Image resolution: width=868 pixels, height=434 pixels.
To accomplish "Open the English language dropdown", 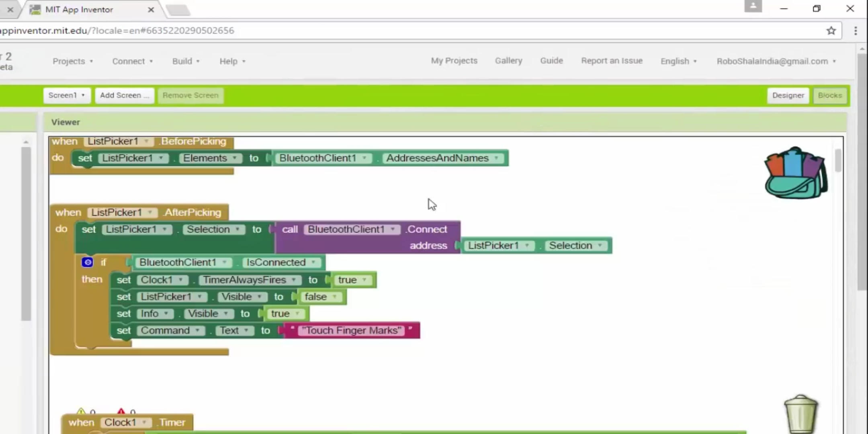I will coord(678,61).
